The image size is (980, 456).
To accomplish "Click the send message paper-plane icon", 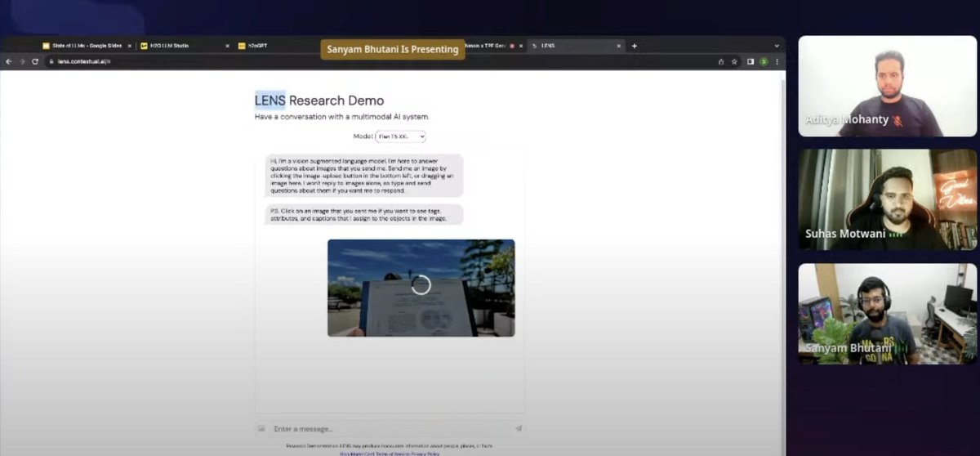I will [518, 428].
